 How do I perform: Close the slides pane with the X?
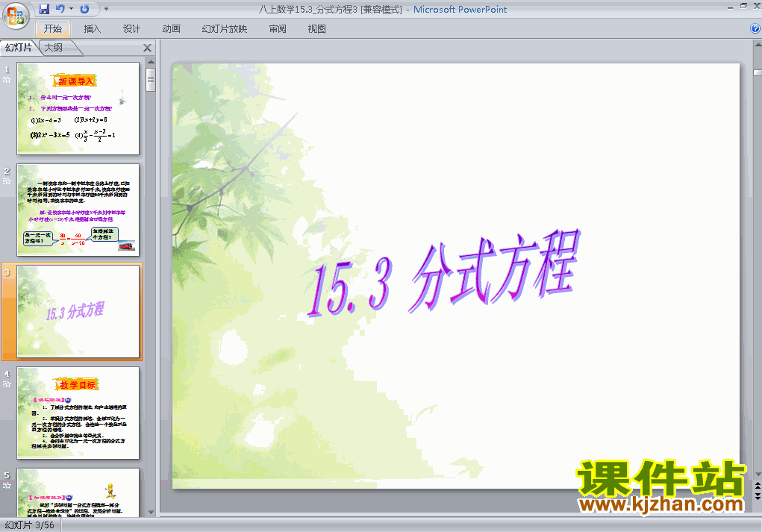pos(147,48)
